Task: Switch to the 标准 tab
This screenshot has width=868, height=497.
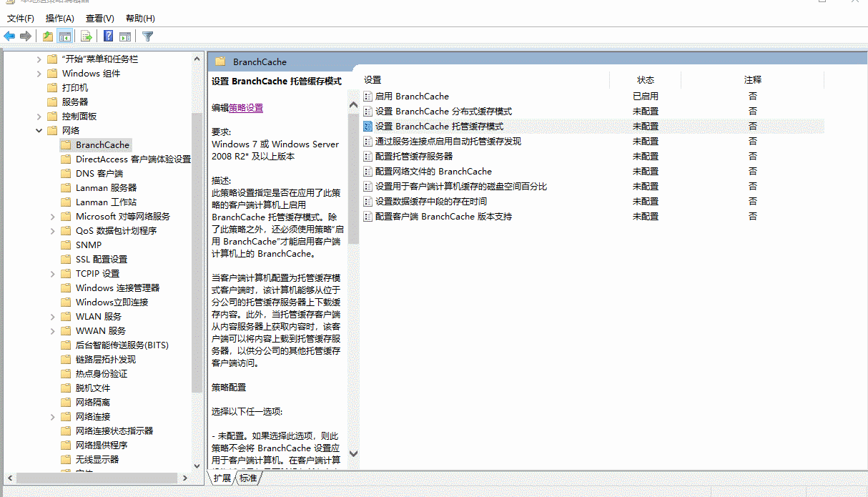Action: click(248, 478)
